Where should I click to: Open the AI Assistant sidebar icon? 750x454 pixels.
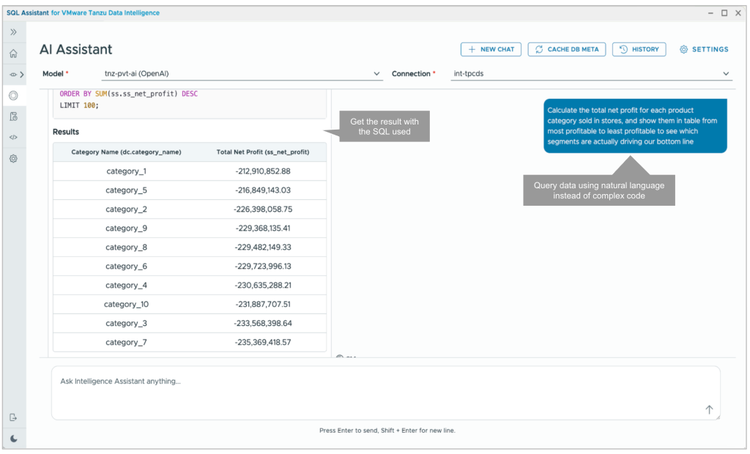[x=13, y=96]
